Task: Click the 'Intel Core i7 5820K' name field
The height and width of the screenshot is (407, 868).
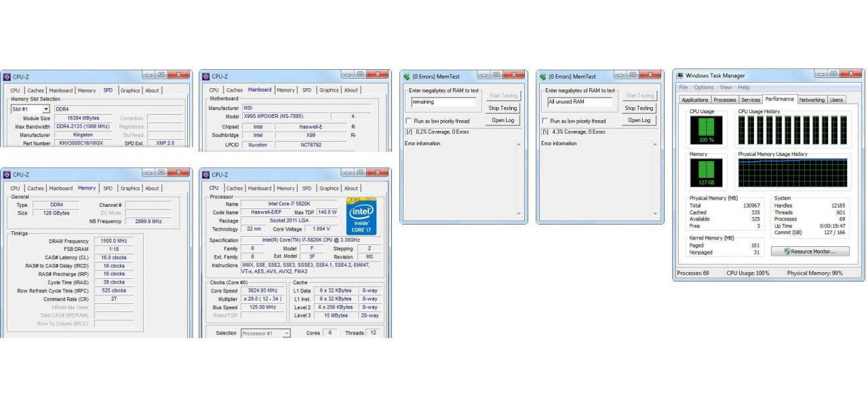Action: 290,204
